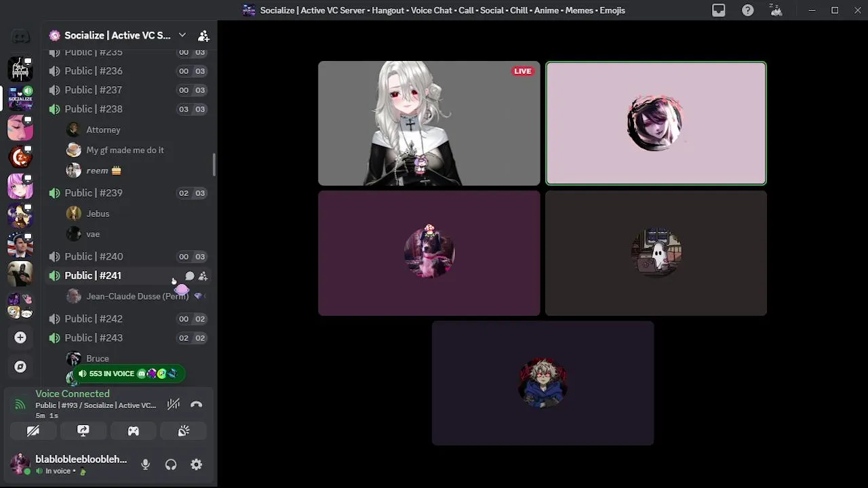Open the Socialize server icon in sidebar
The image size is (868, 488).
click(x=20, y=98)
